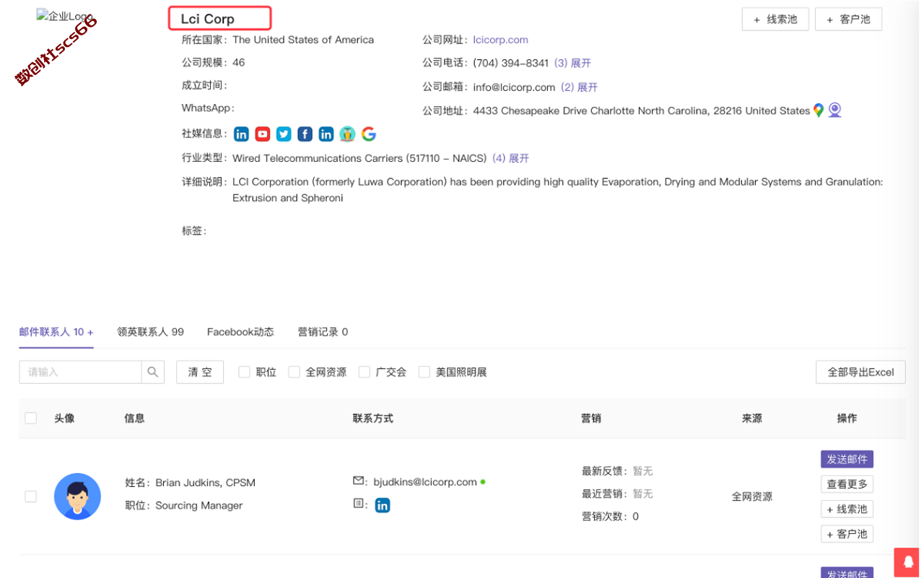
Task: Click 全部导出Excel export button
Action: pos(860,372)
